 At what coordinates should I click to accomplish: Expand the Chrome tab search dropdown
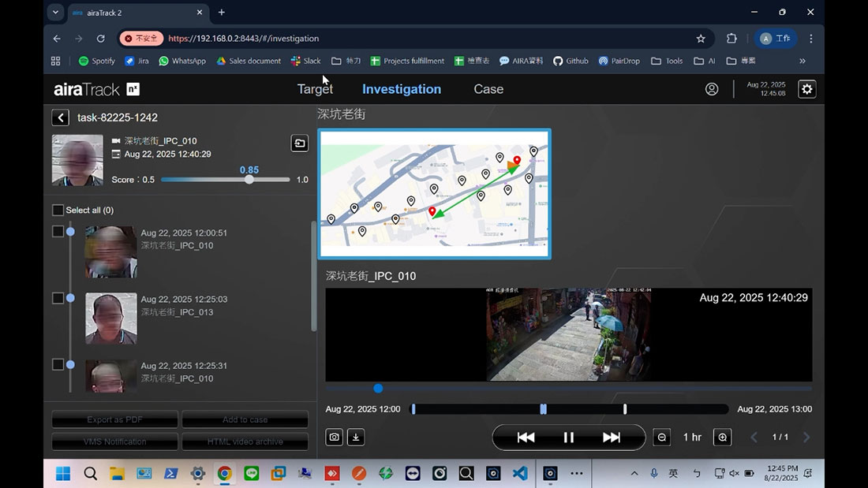[x=55, y=13]
